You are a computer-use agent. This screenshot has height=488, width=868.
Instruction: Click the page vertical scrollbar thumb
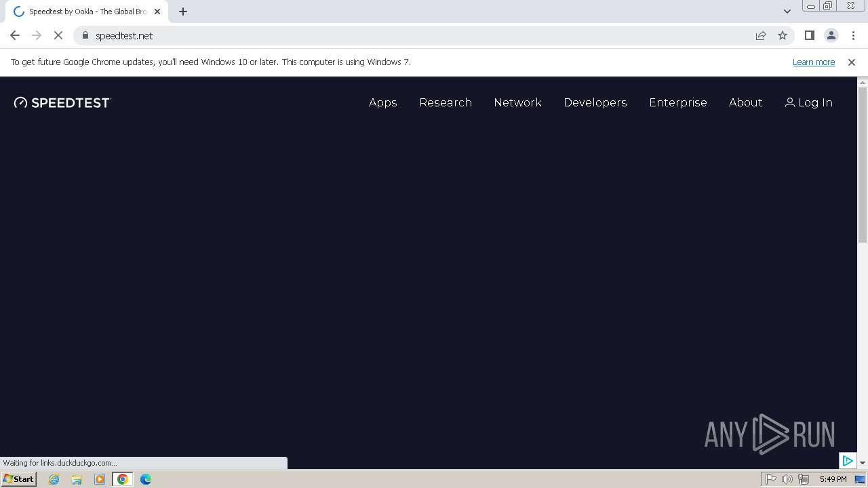[863, 165]
